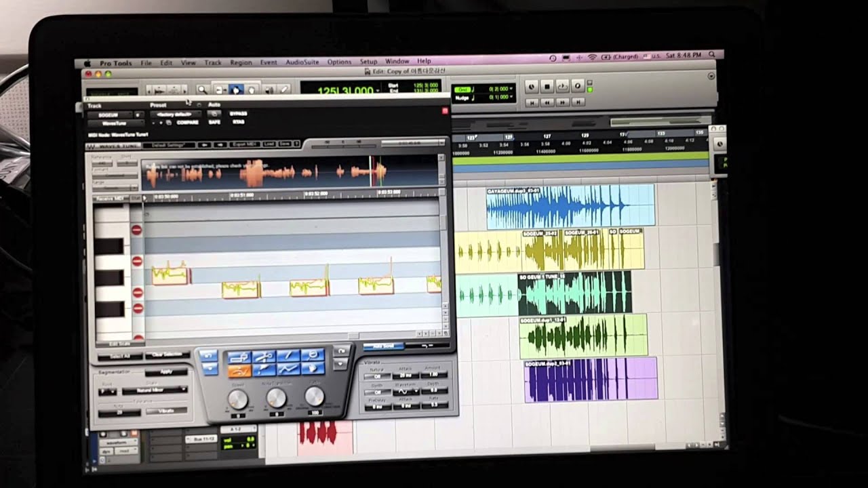Image resolution: width=868 pixels, height=488 pixels.
Task: Open the factory default preset dropdown
Action: 176,114
